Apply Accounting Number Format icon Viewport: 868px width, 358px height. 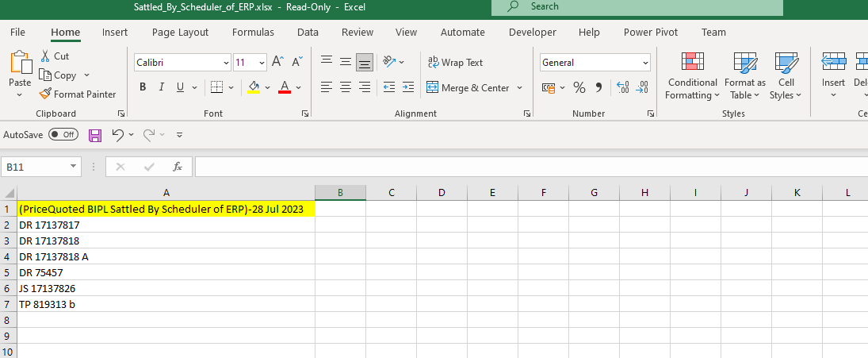tap(549, 87)
